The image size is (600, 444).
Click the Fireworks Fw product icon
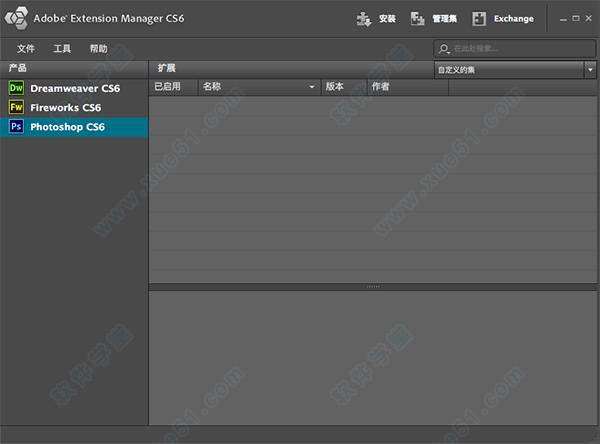(x=16, y=107)
